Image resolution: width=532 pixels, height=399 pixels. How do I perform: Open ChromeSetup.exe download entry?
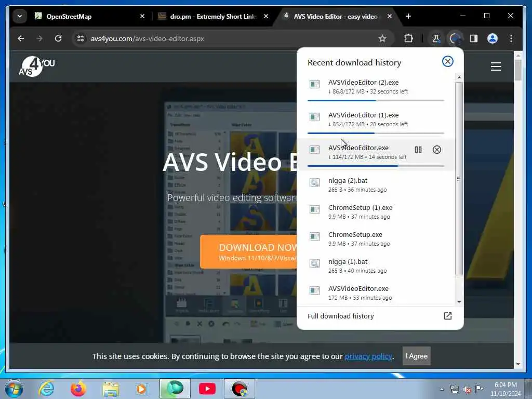(376, 239)
